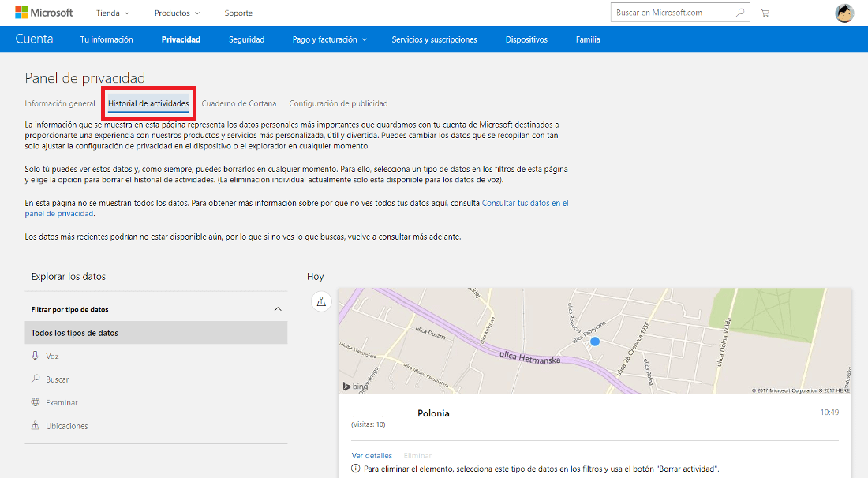Switch to Configuración de publicidad tab

point(339,103)
